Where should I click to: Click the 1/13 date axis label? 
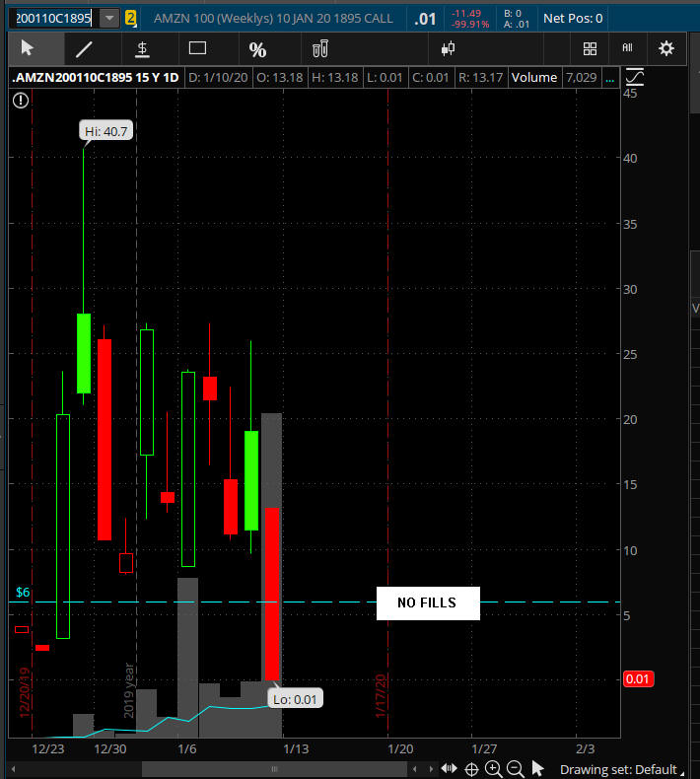click(x=296, y=748)
